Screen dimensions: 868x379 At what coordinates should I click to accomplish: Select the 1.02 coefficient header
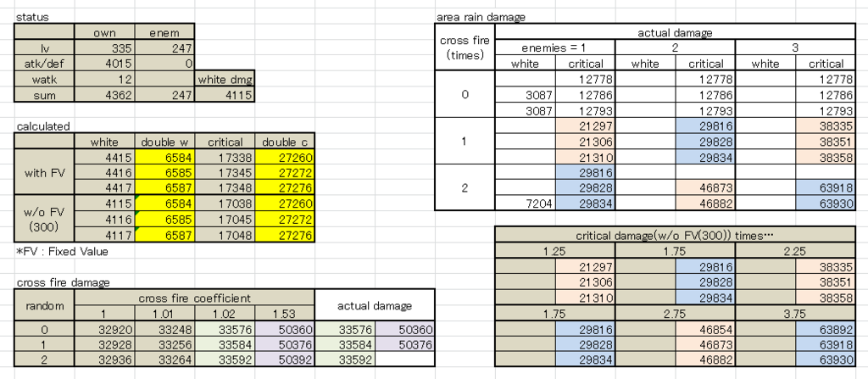(224, 314)
